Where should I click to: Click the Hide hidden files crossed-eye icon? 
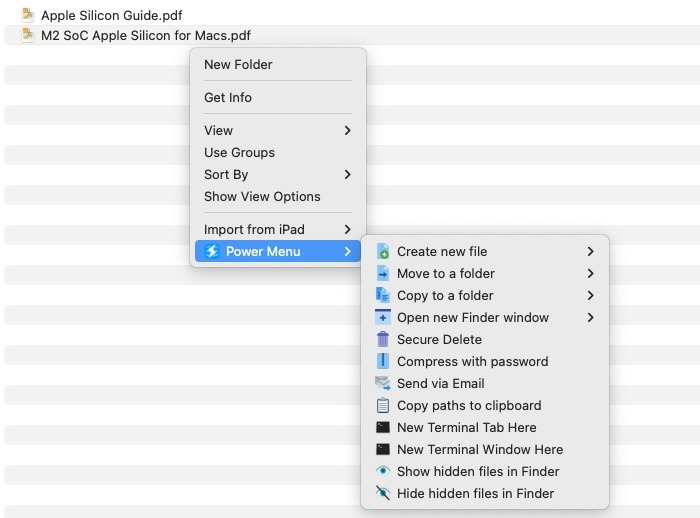point(383,493)
